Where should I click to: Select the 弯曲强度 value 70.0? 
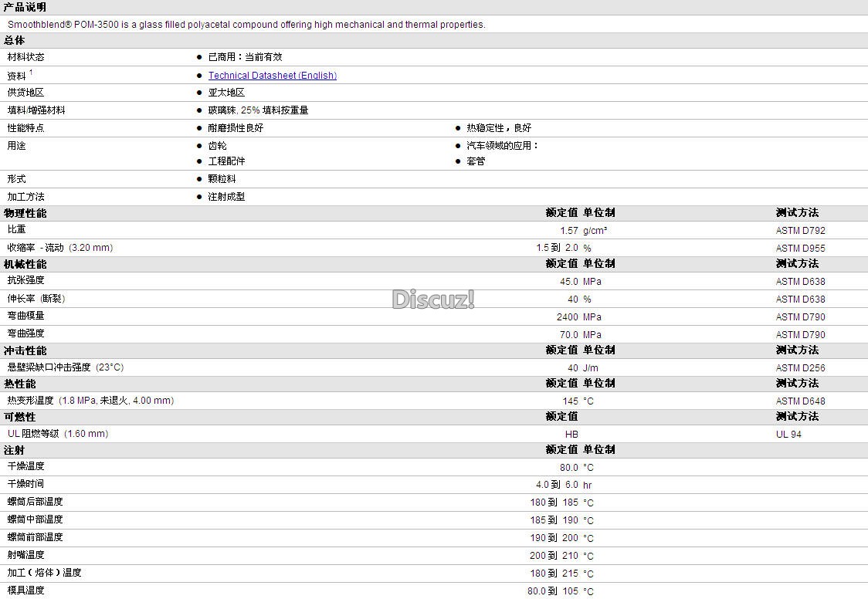569,334
